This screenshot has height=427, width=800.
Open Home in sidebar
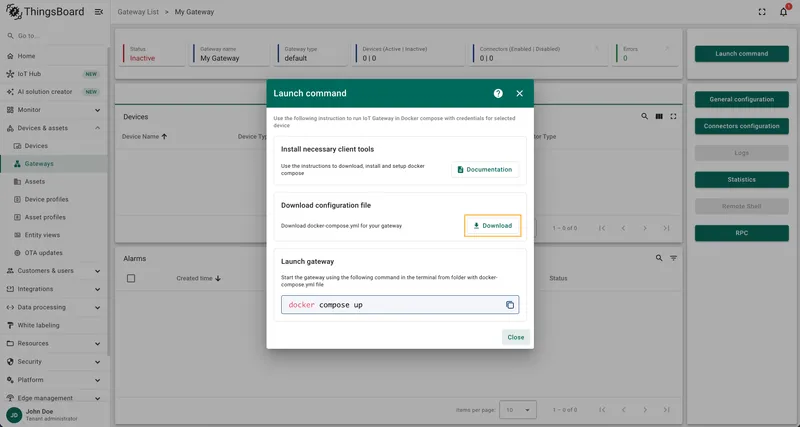pos(54,56)
